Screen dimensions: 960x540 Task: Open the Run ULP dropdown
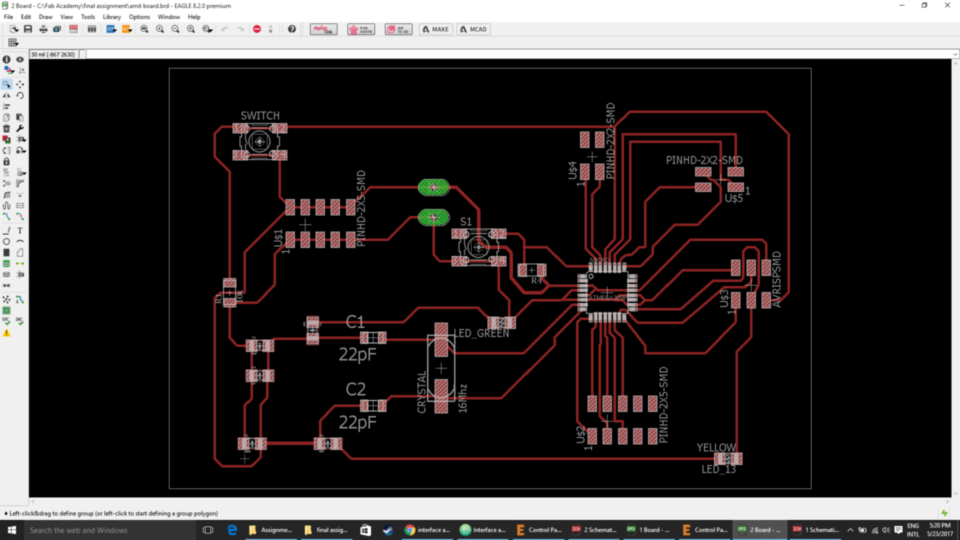127,29
